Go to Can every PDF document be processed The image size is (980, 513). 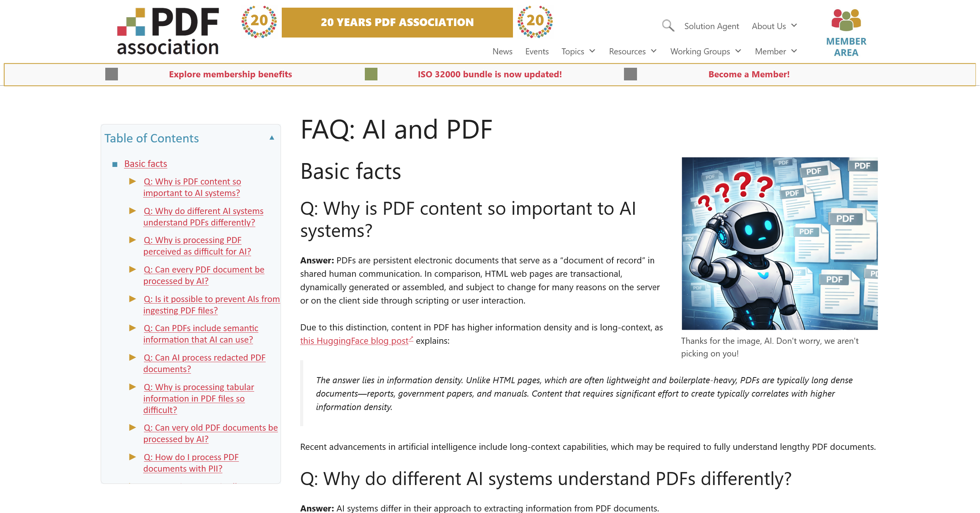(x=204, y=275)
